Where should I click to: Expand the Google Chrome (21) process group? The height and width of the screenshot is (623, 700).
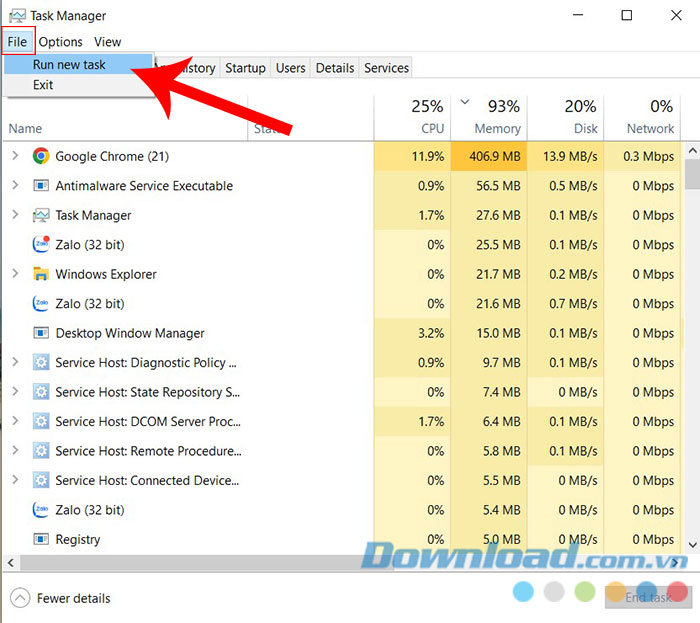pyautogui.click(x=15, y=156)
